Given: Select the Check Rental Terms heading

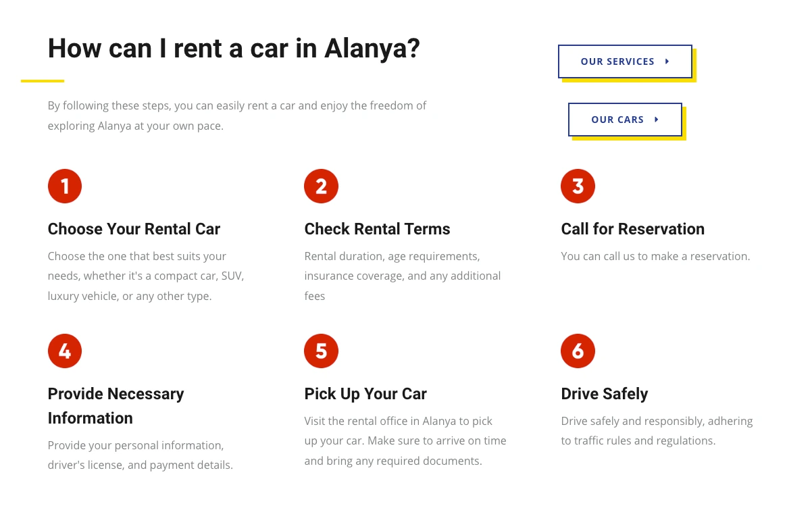Looking at the screenshot, I should point(377,229).
